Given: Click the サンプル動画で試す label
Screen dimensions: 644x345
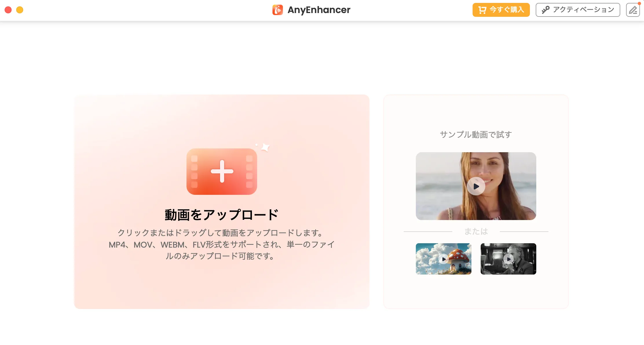Looking at the screenshot, I should click(x=476, y=135).
